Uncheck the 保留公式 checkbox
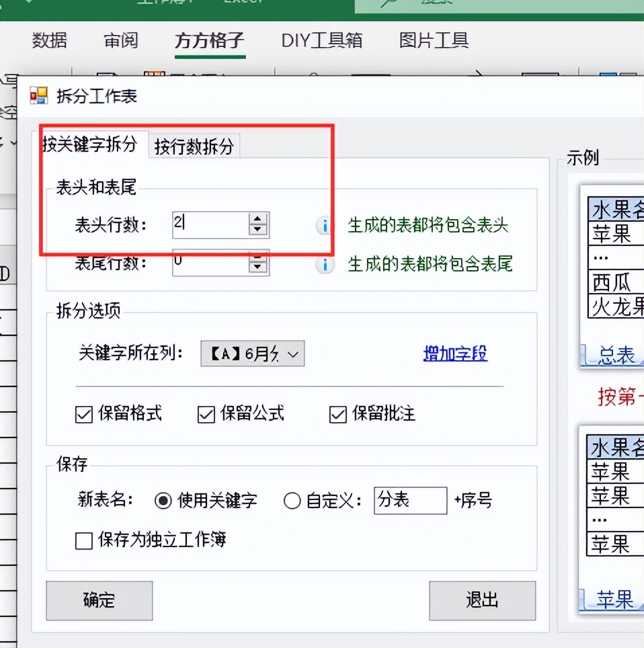Screen dimensions: 644x648 tap(205, 415)
